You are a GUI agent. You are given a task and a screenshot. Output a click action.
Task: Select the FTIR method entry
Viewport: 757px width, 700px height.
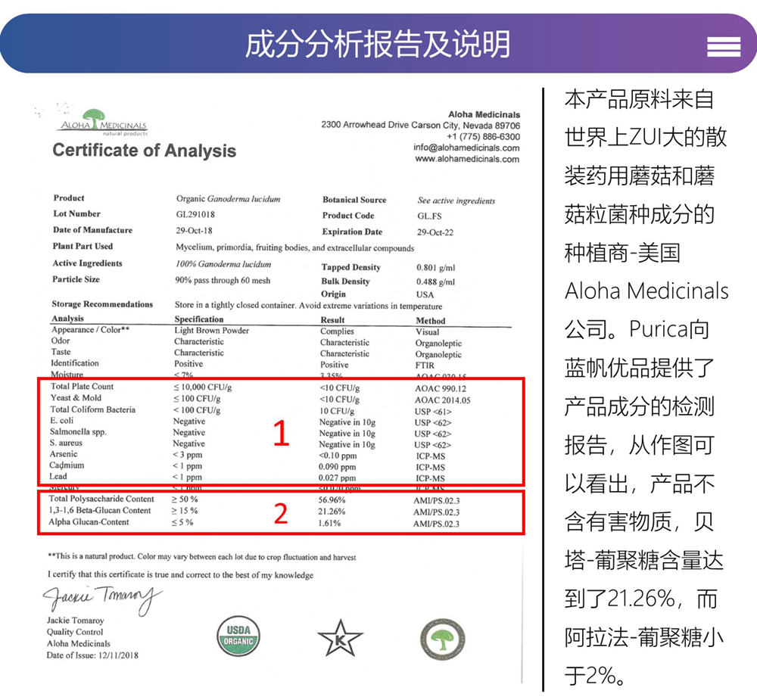click(x=425, y=366)
